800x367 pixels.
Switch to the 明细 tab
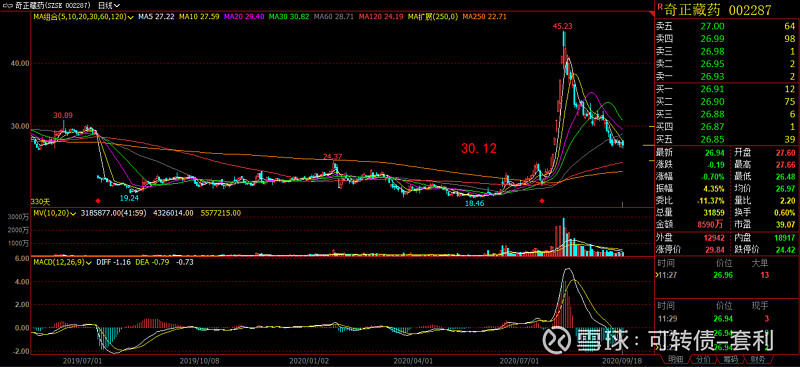pos(676,360)
